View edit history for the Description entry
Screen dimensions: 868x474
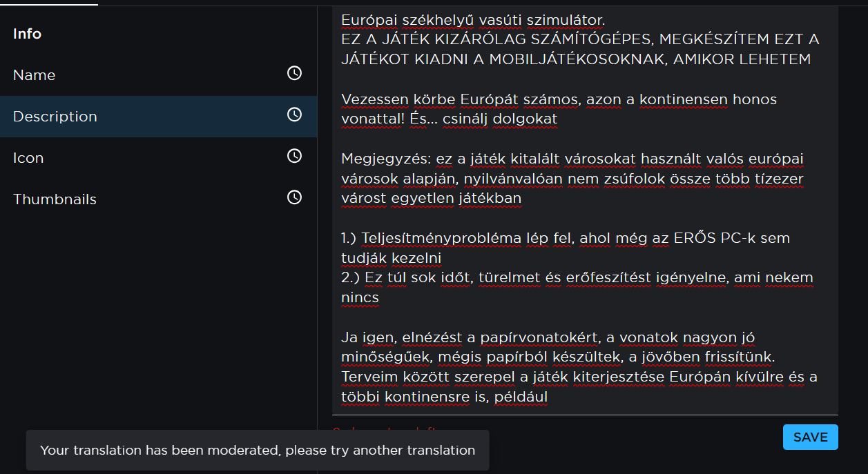294,114
